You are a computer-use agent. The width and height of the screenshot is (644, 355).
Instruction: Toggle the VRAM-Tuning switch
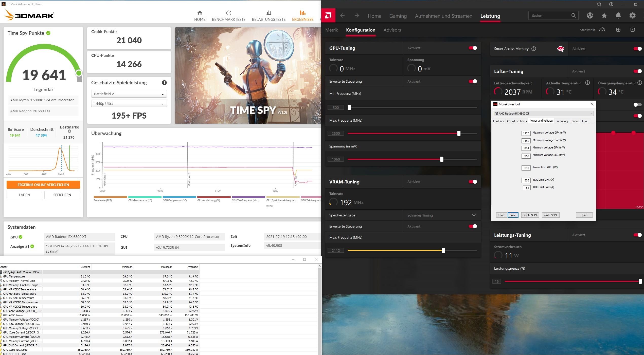[473, 182]
